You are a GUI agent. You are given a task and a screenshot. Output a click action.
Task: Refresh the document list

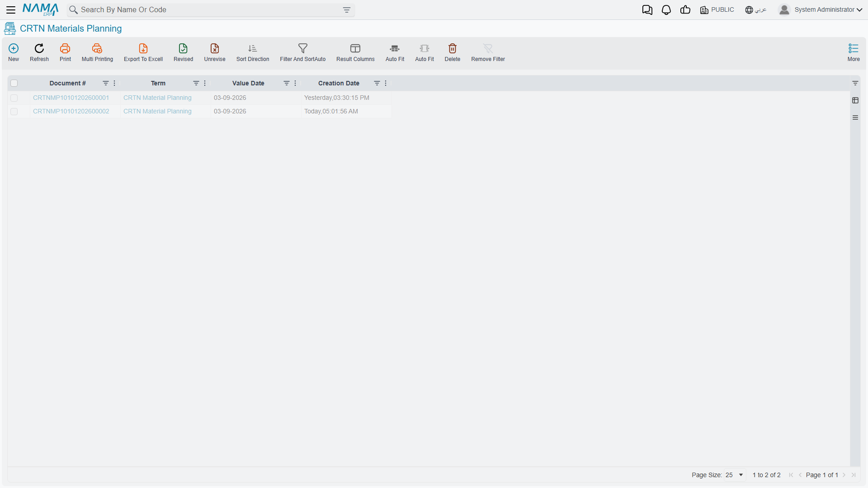[x=39, y=52]
